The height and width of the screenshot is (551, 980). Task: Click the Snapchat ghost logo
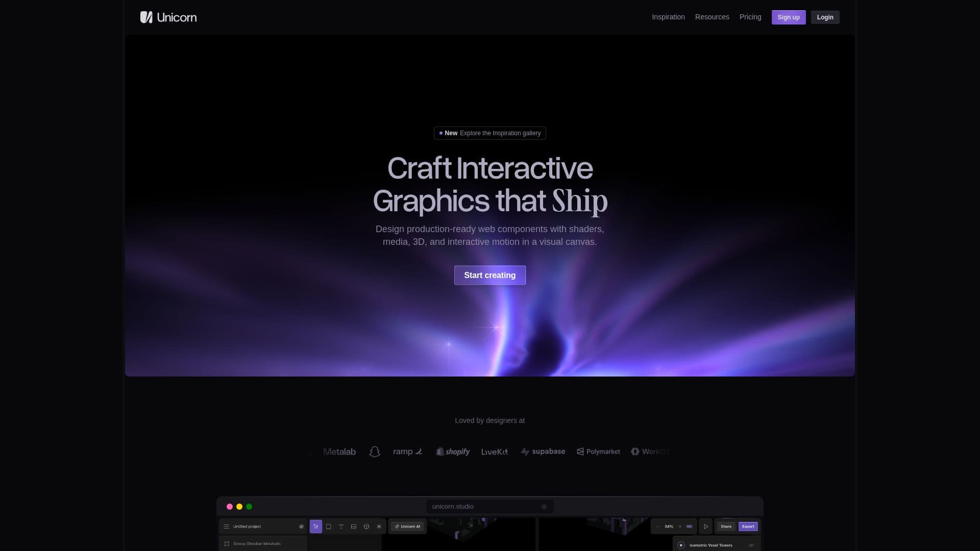pos(375,452)
